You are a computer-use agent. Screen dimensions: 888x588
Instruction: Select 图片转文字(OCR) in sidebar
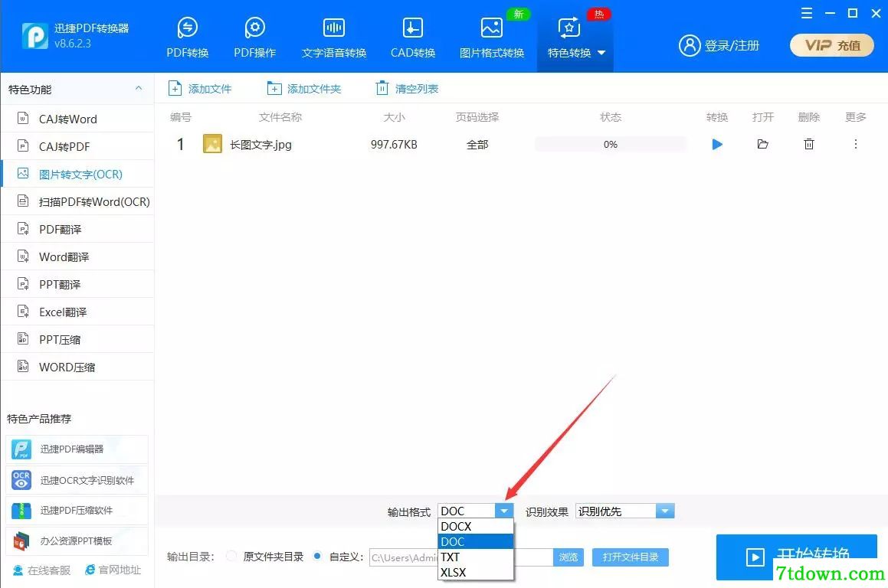[x=77, y=174]
